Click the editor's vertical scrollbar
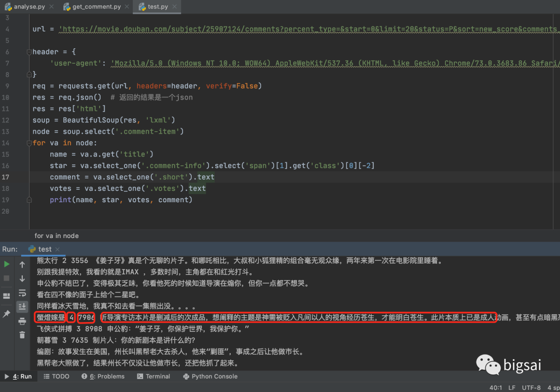This screenshot has height=392, width=560. [x=556, y=130]
